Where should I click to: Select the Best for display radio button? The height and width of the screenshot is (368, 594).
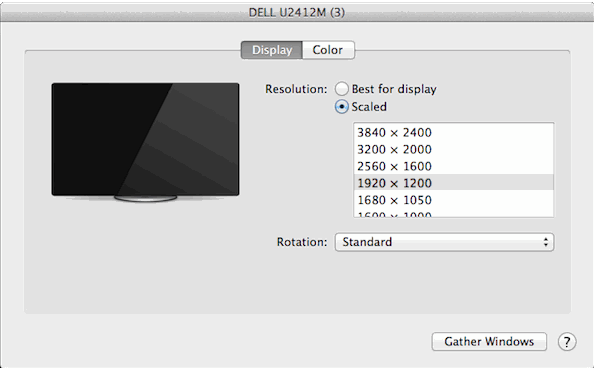coord(341,89)
